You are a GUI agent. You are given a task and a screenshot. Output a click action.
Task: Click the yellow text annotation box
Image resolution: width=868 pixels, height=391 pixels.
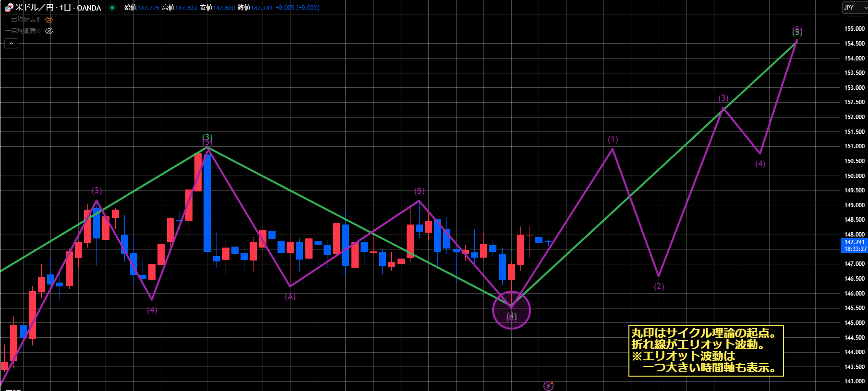706,351
